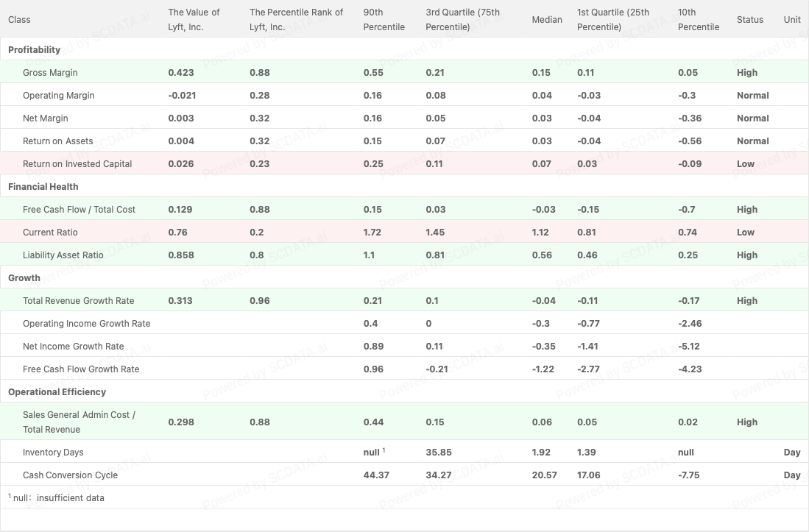The image size is (809, 532).
Task: Click the Cash Conversion Cycle row label
Action: pos(70,475)
